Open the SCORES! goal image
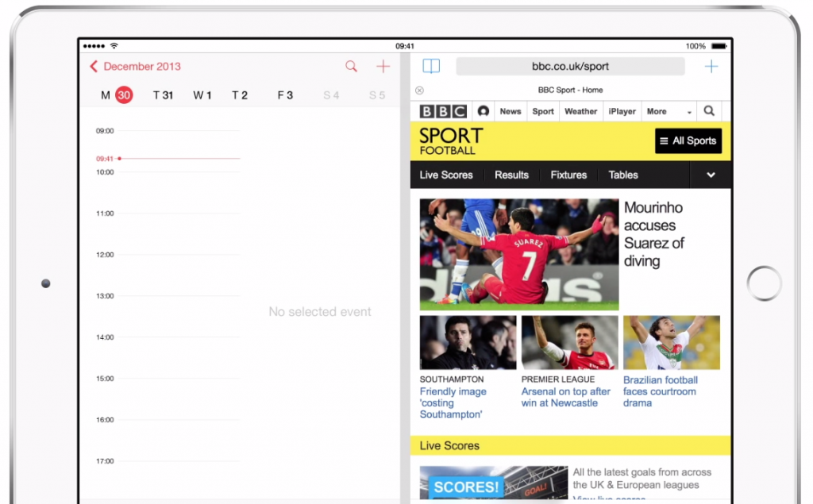The height and width of the screenshot is (504, 813). [x=494, y=483]
